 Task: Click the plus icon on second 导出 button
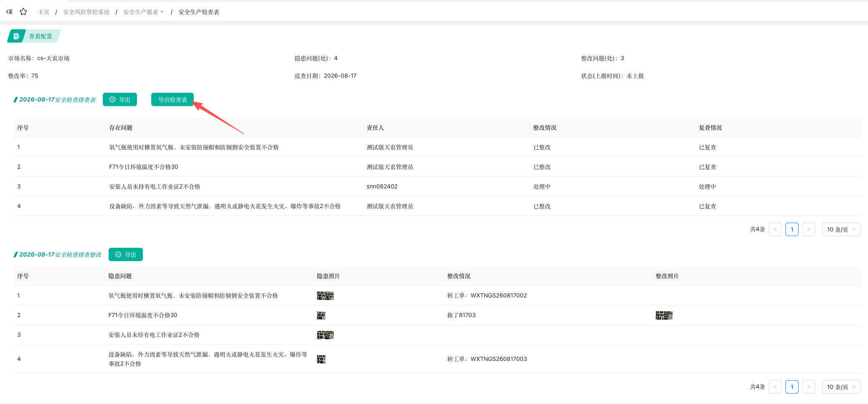click(118, 254)
